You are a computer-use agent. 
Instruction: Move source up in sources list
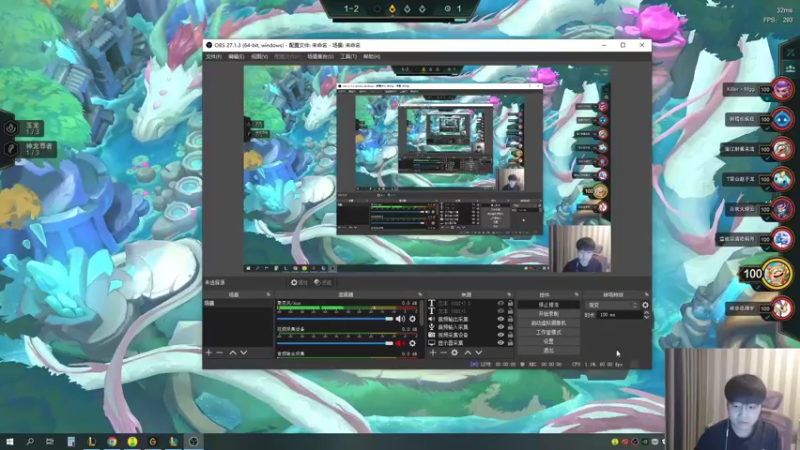coord(467,353)
